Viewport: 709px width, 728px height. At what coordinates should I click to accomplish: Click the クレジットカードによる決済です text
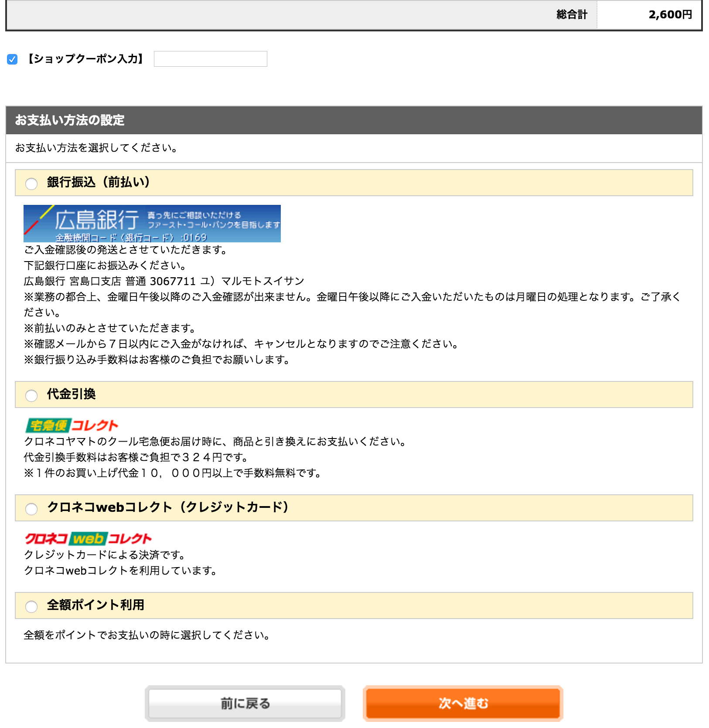[105, 555]
